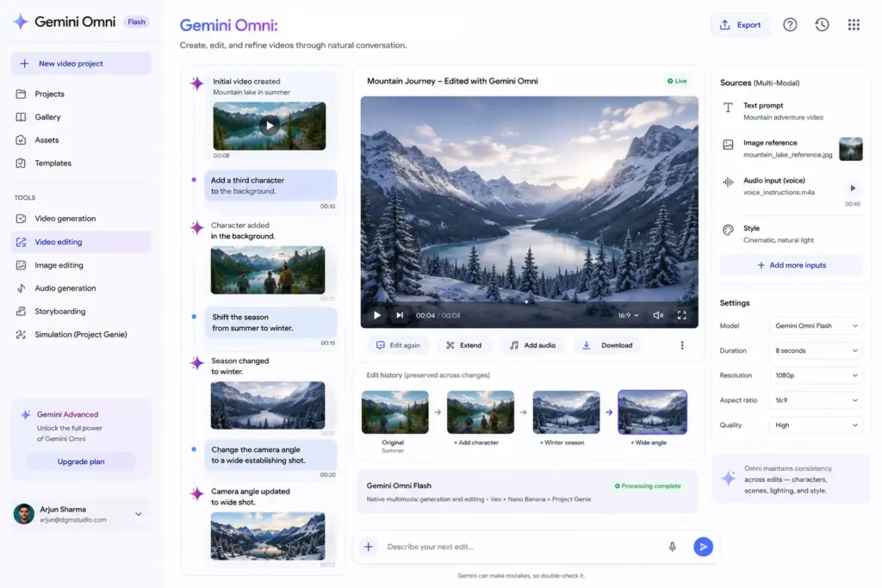Viewport: 882px width, 588px height.
Task: Select the Storyboarding tool
Action: pyautogui.click(x=81, y=311)
